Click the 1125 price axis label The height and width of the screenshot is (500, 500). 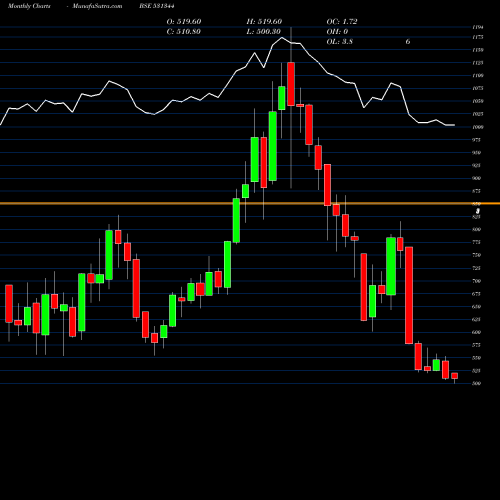point(478,63)
